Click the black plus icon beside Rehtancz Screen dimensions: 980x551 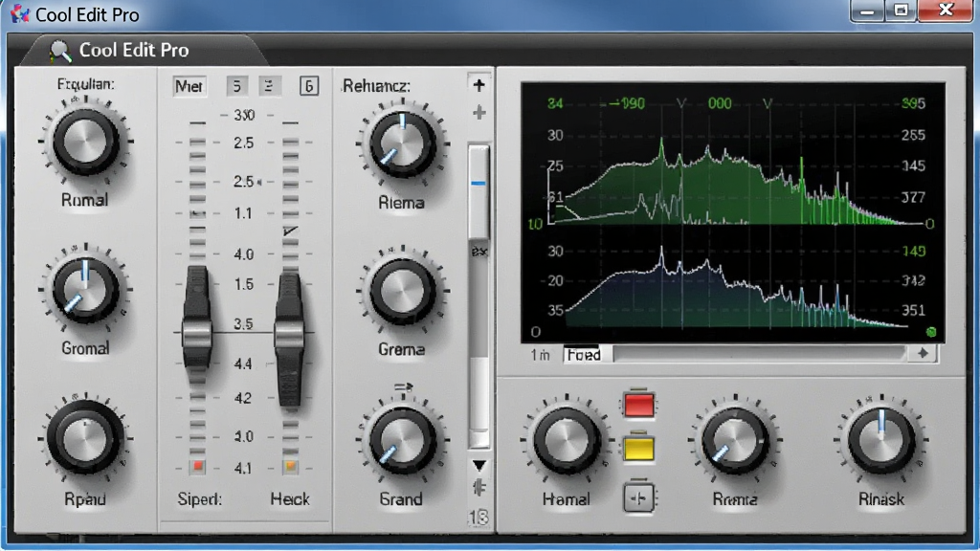click(x=479, y=85)
